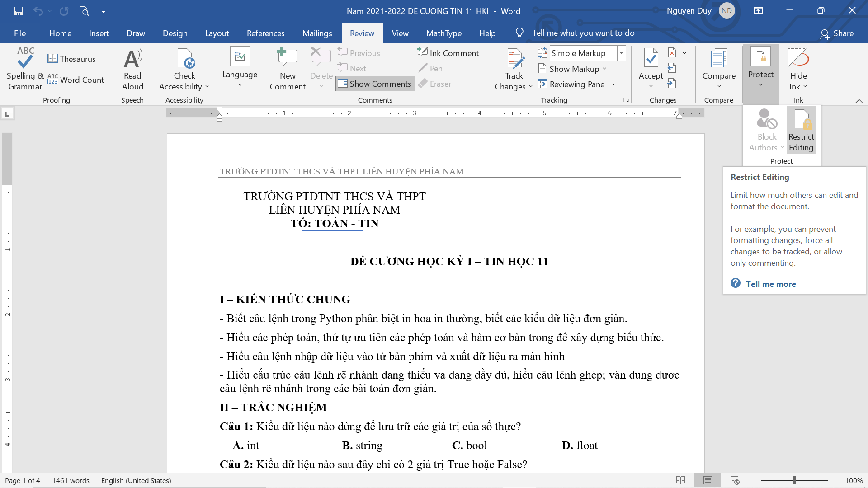Zoom in with the plus button
The image size is (868, 488).
click(x=834, y=480)
